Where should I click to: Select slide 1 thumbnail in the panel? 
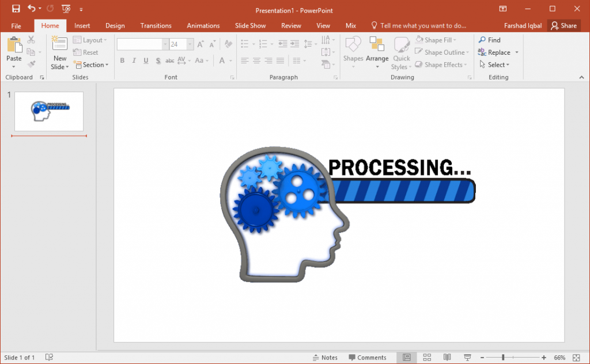coord(48,111)
